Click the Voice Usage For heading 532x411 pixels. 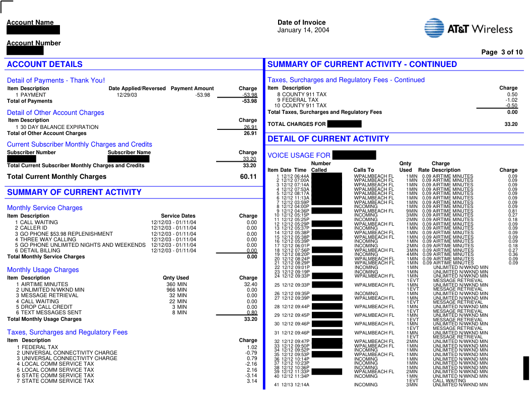pyautogui.click(x=299, y=156)
